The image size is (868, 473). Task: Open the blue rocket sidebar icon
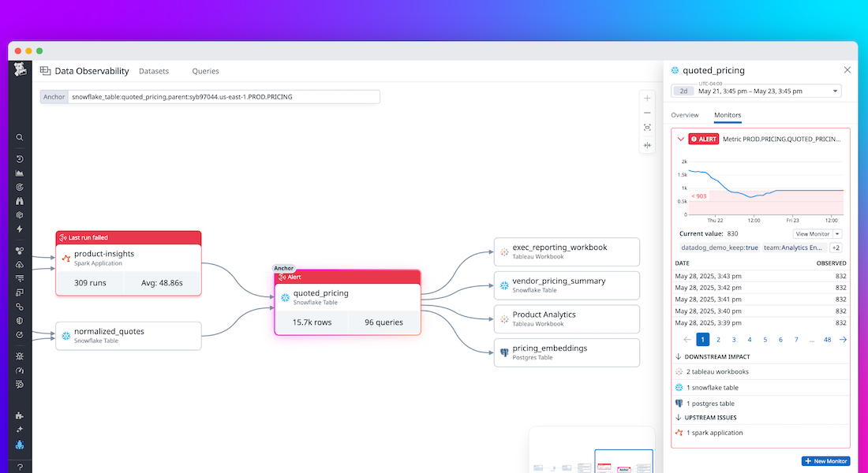point(20,445)
